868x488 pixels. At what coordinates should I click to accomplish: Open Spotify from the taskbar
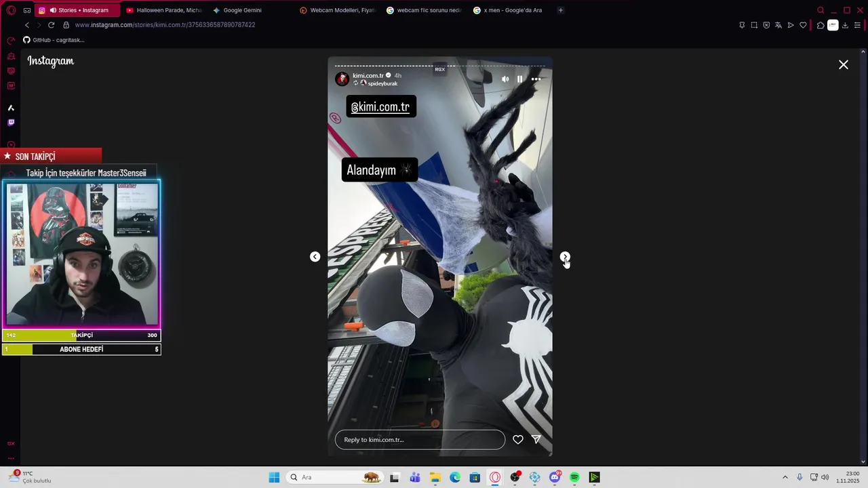tap(574, 477)
